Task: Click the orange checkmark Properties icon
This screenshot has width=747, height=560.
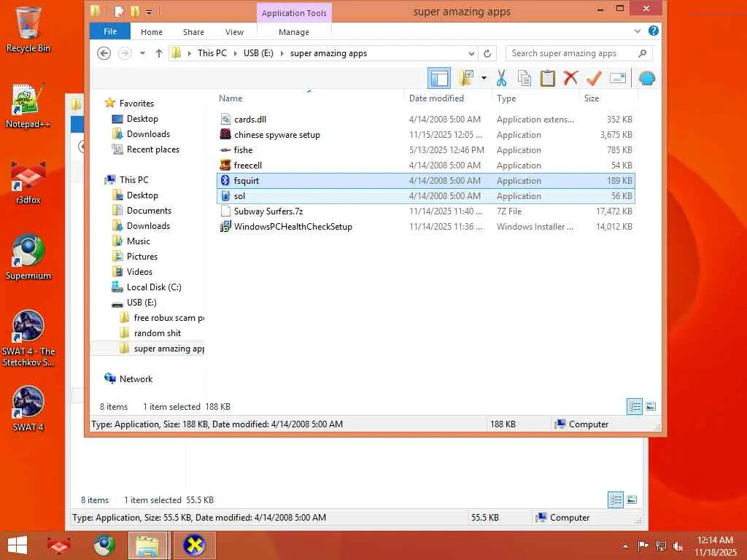Action: 594,78
